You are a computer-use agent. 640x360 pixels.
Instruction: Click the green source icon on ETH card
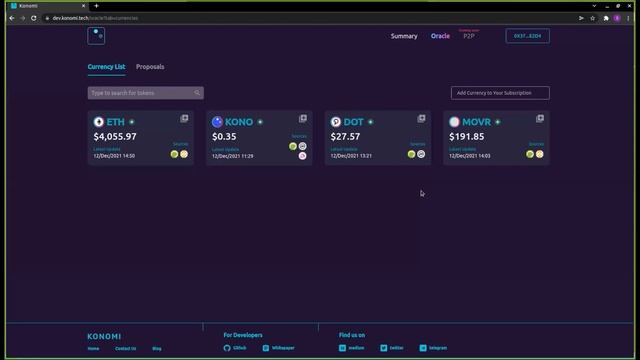pos(174,154)
